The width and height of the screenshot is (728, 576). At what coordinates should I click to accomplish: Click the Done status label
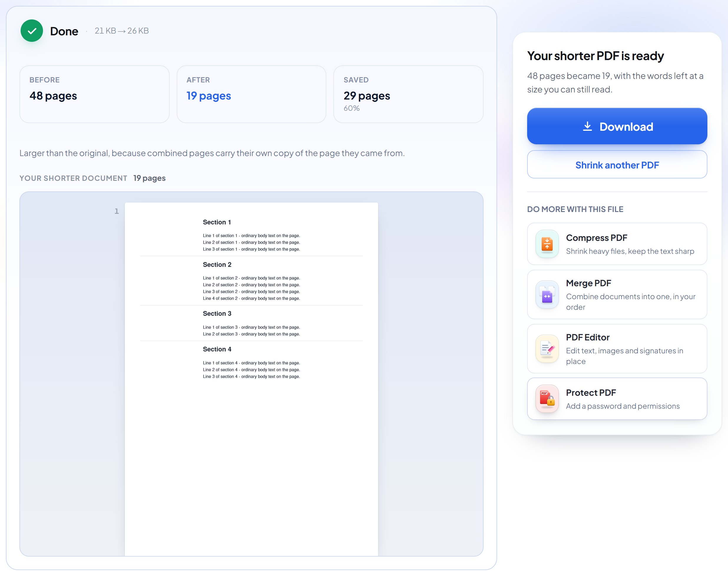tap(64, 31)
